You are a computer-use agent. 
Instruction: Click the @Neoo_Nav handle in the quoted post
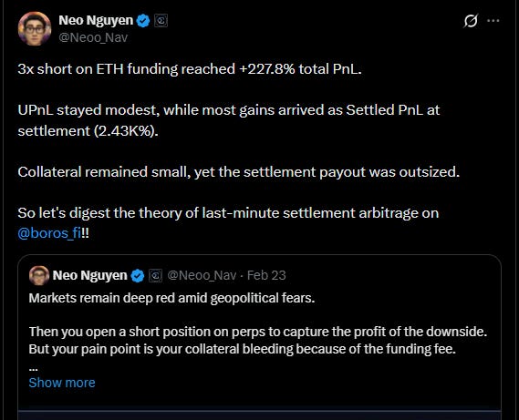click(202, 275)
